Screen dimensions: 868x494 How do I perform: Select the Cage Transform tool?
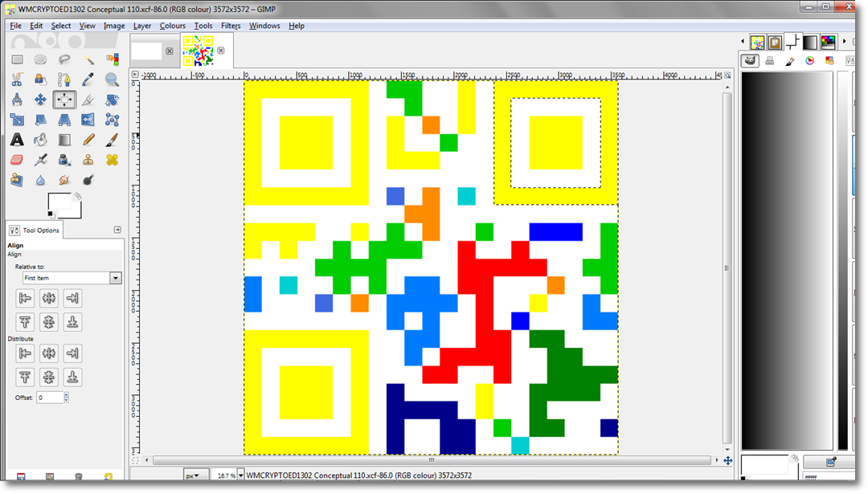(112, 120)
